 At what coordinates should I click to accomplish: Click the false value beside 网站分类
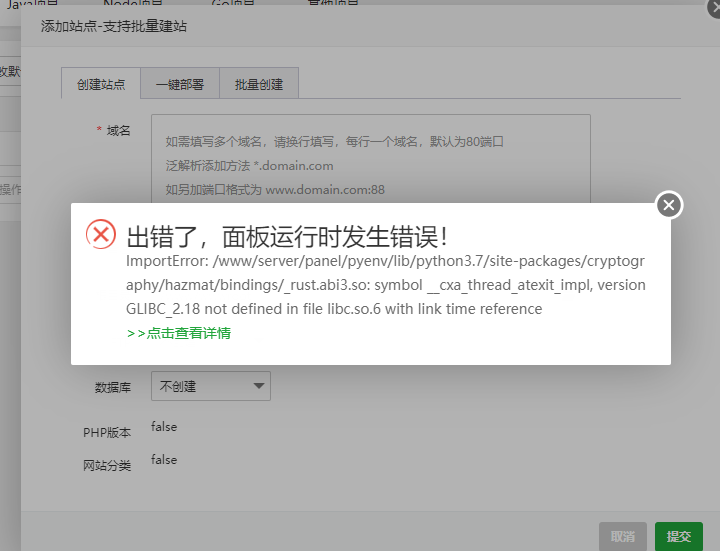[x=164, y=460]
